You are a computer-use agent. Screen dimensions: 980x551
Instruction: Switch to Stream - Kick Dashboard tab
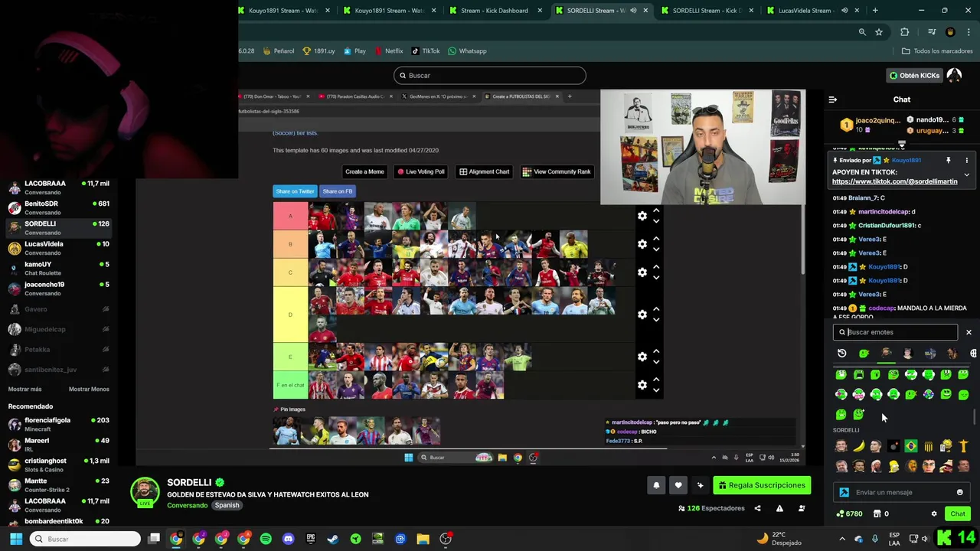tap(494, 11)
